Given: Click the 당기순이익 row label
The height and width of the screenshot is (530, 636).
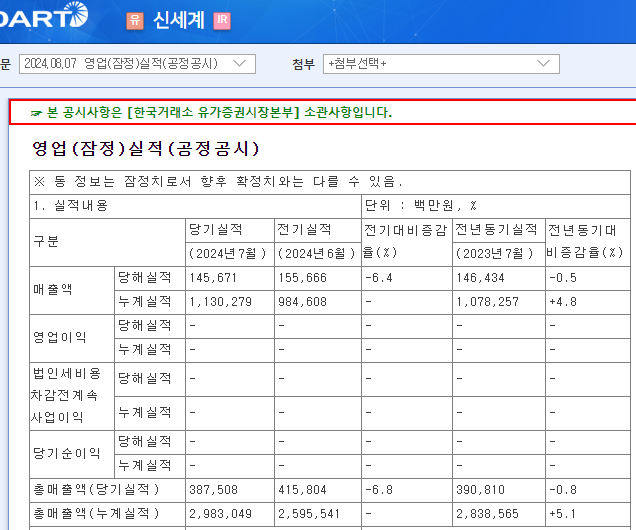Looking at the screenshot, I should coord(72,454).
